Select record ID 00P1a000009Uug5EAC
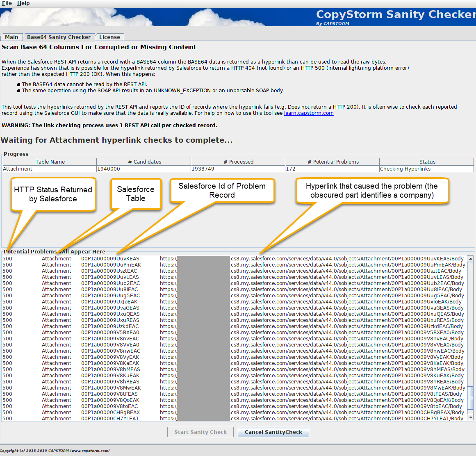The height and width of the screenshot is (456, 476). coord(111,295)
